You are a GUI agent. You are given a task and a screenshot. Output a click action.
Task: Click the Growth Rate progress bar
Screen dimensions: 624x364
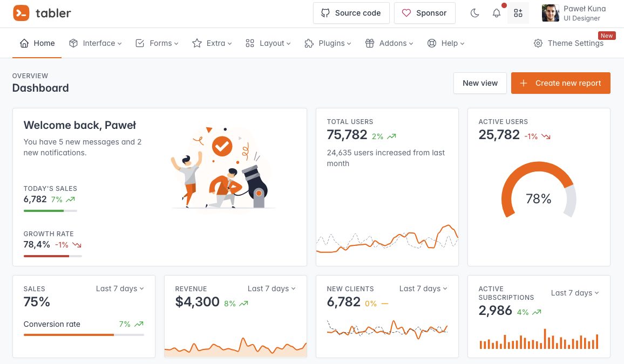point(52,256)
